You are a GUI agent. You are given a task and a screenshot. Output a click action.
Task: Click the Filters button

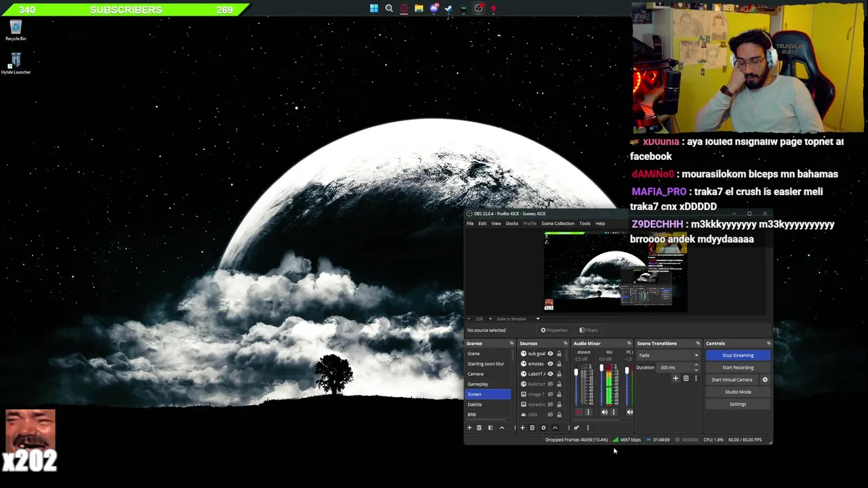[589, 330]
